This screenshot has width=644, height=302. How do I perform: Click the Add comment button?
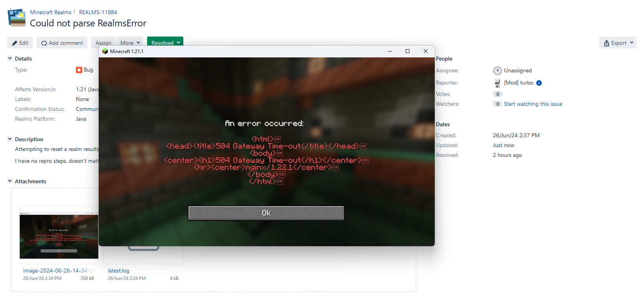coord(62,43)
